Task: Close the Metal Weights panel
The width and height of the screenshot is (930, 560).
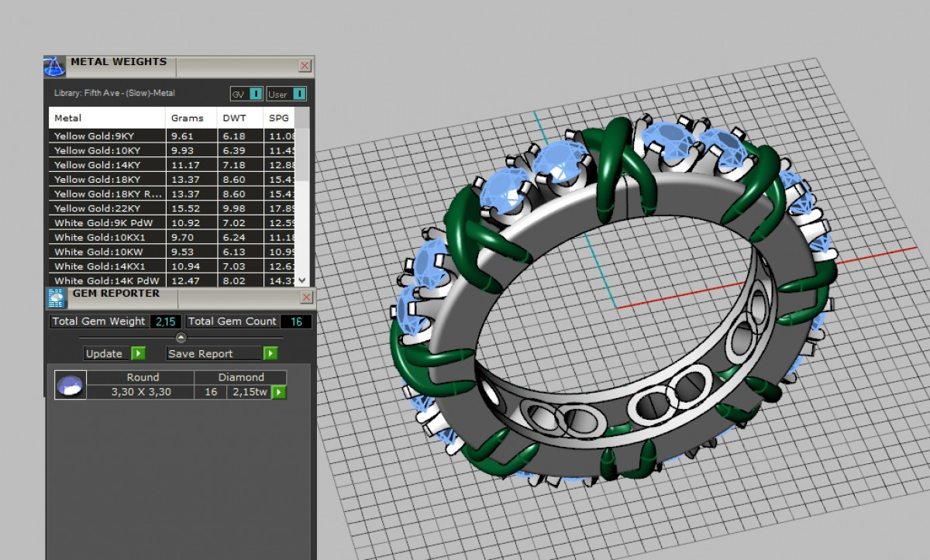Action: tap(305, 67)
